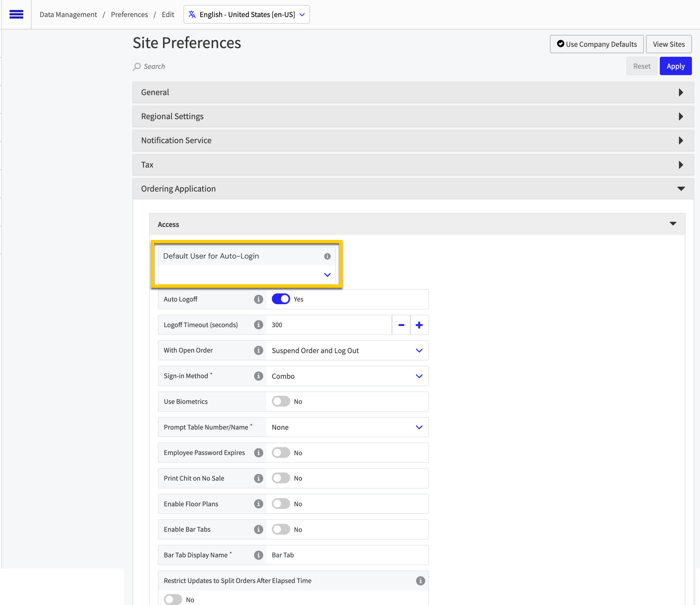Screen dimensions: 700x605
Task: Turn off the Auto Logoff toggle
Action: 280,299
